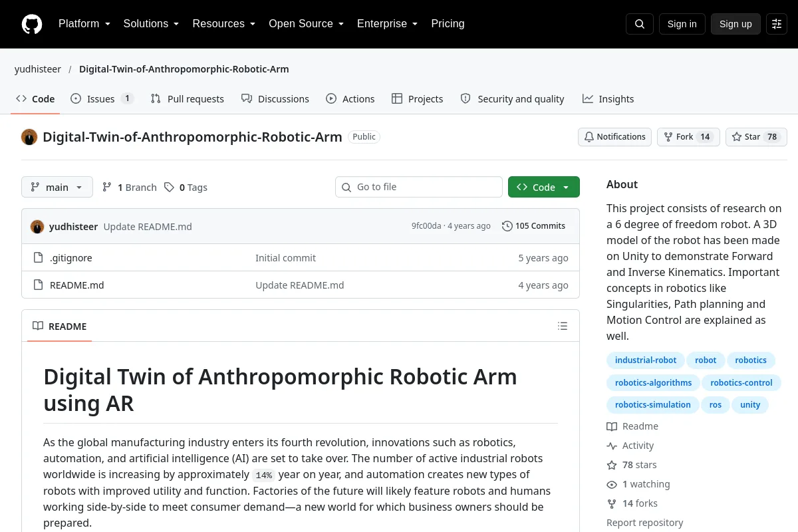
Task: Switch to Security and quality tab
Action: [x=512, y=98]
